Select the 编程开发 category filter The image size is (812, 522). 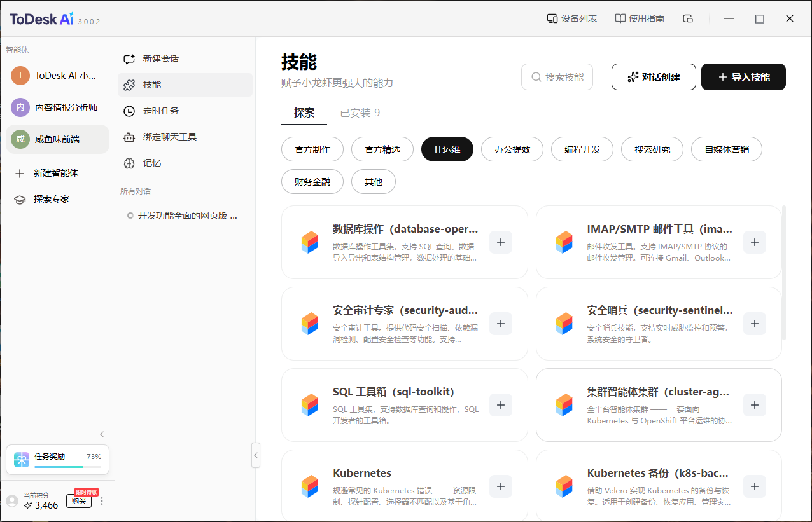click(582, 149)
